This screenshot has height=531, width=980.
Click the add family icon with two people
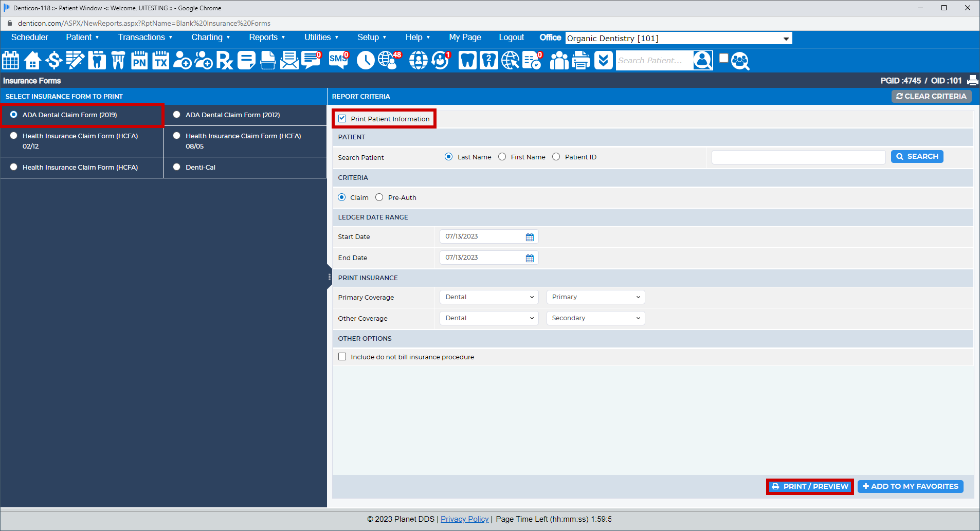204,60
